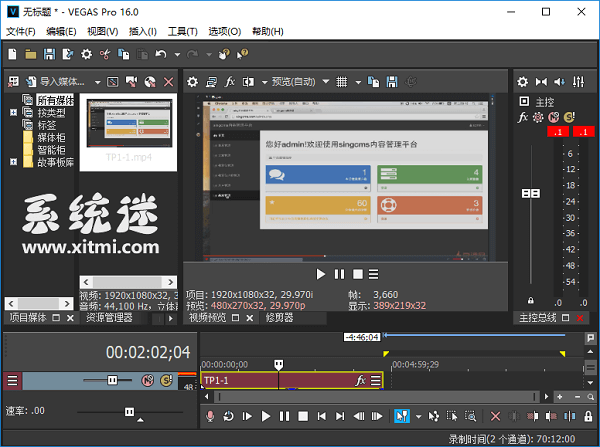Toggle split screen view in preview
The width and height of the screenshot is (600, 447).
point(248,82)
